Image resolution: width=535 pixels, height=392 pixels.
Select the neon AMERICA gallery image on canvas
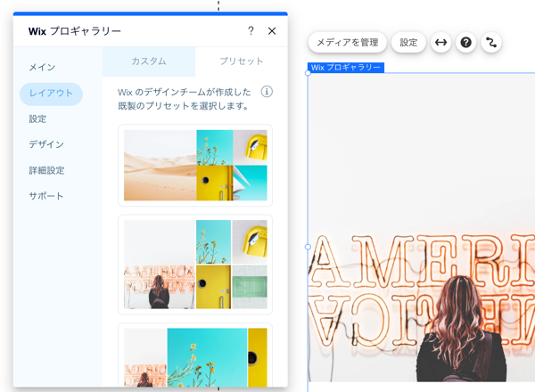pos(422,228)
